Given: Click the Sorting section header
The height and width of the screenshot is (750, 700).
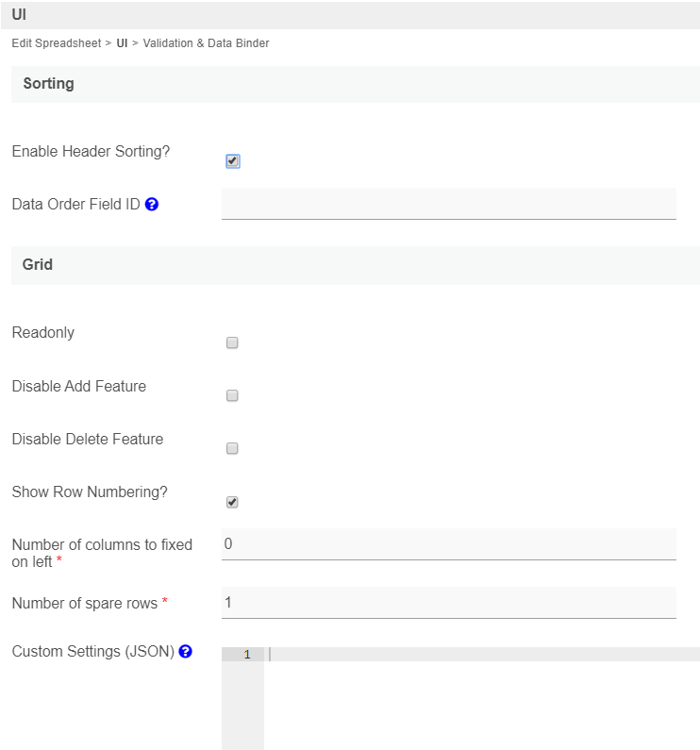Looking at the screenshot, I should [x=48, y=84].
